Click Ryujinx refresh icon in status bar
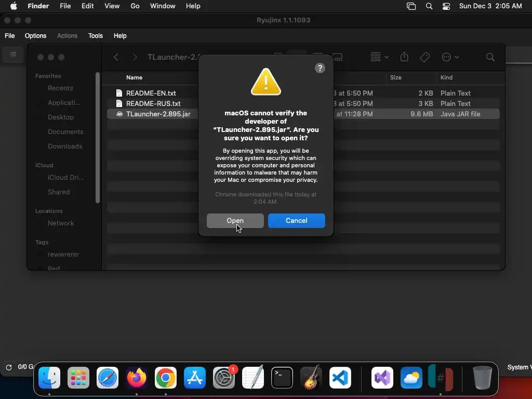Viewport: 532px width, 399px height. point(9,367)
